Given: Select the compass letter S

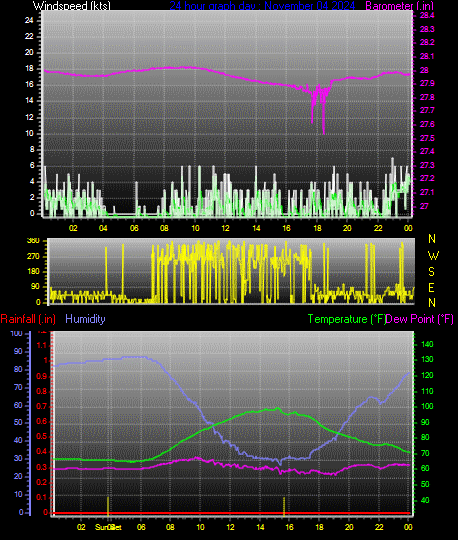Looking at the screenshot, I should pyautogui.click(x=431, y=272).
